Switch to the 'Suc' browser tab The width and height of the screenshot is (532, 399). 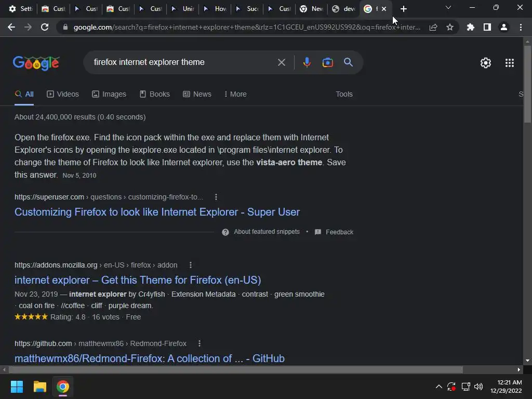point(247,9)
